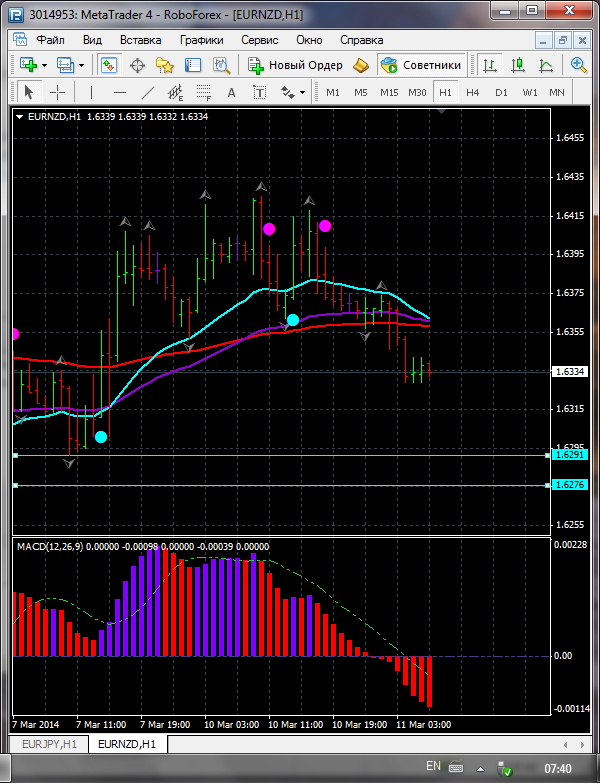This screenshot has width=600, height=784.
Task: Draw a vertical line tool
Action: tap(91, 92)
